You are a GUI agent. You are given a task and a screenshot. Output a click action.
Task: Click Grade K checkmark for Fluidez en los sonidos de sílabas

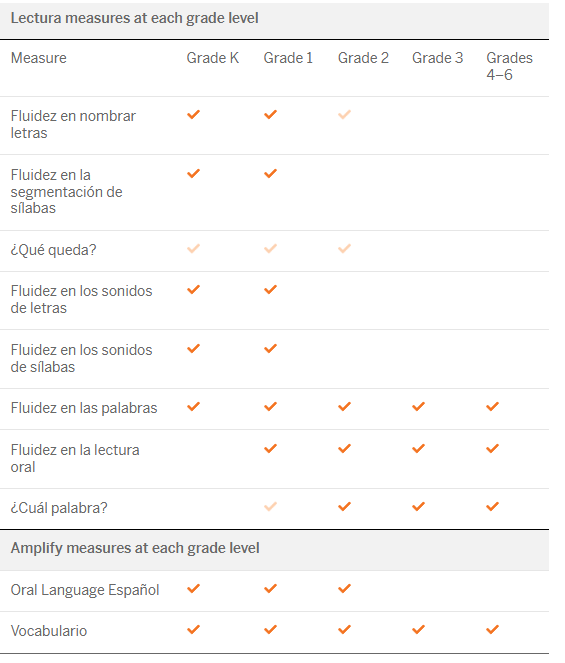tap(194, 348)
